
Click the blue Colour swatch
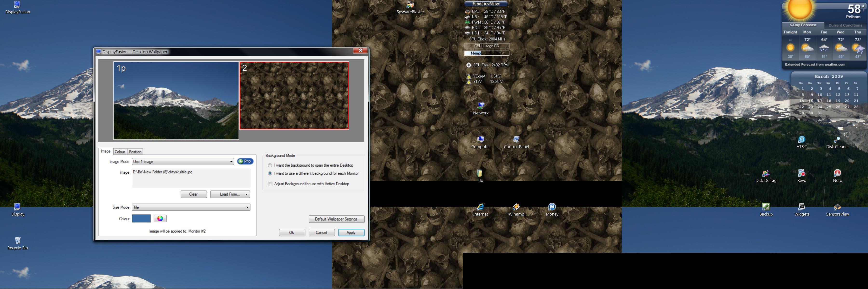141,219
